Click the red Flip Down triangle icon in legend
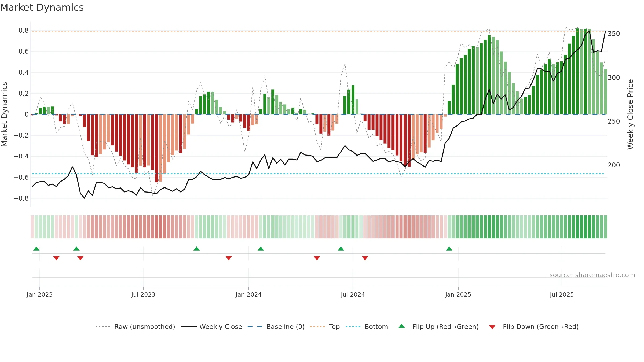644x362 pixels. [x=492, y=327]
